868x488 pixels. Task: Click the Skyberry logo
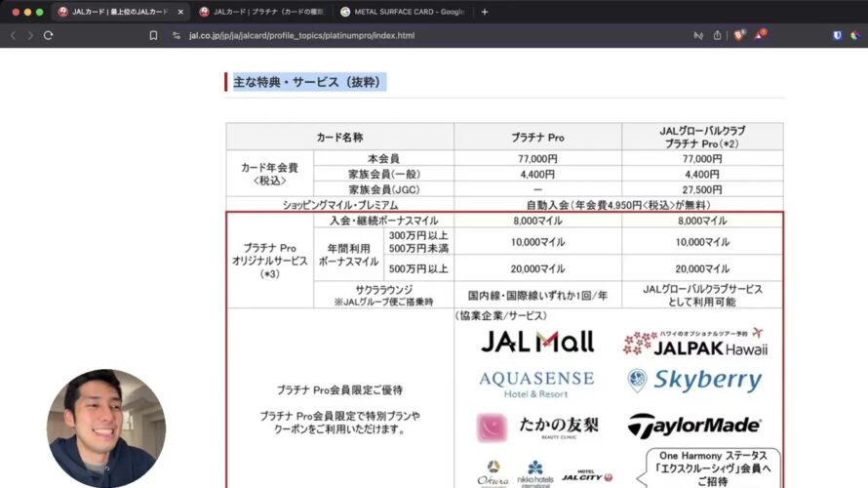[x=694, y=380]
